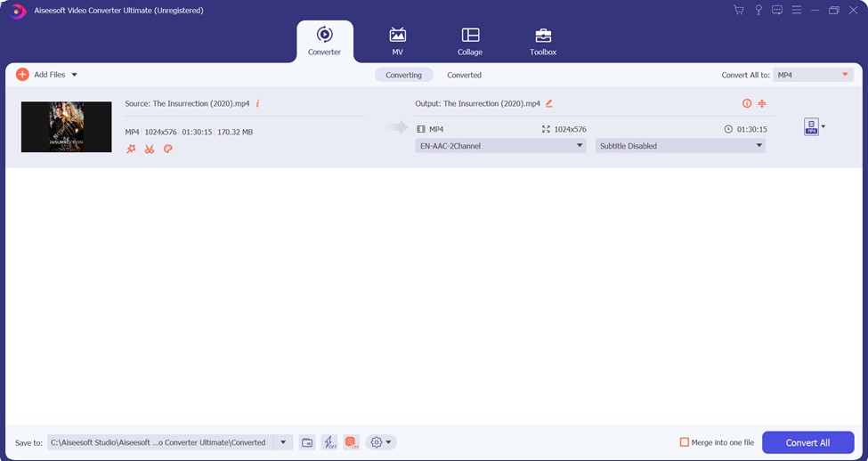Click the output MP4 format label
868x461 pixels.
[x=436, y=130]
